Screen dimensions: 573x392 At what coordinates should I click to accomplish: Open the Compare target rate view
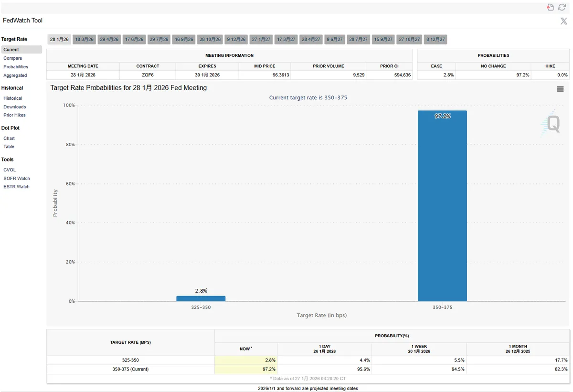[13, 58]
